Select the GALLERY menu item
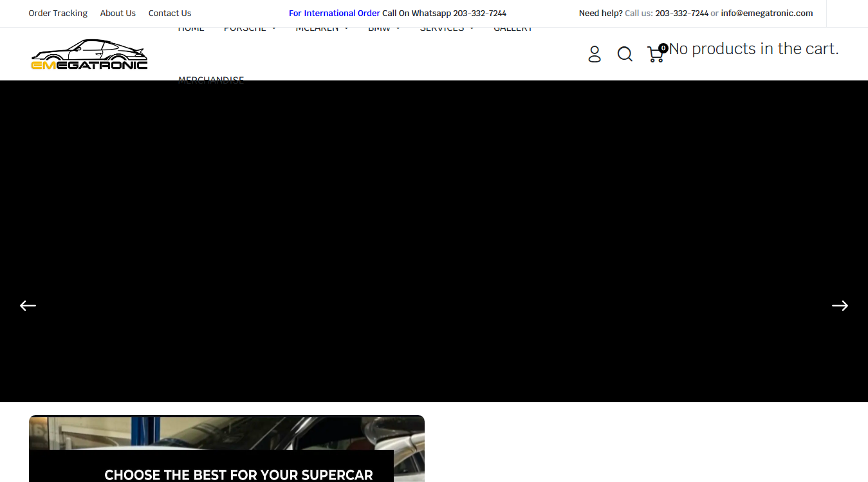This screenshot has width=868, height=482. (x=513, y=28)
